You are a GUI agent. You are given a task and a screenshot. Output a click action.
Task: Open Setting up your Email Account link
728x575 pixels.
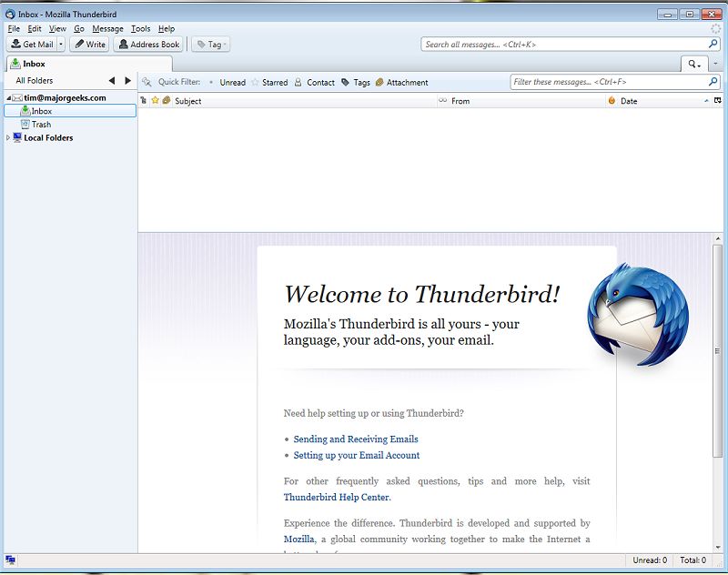pos(356,455)
